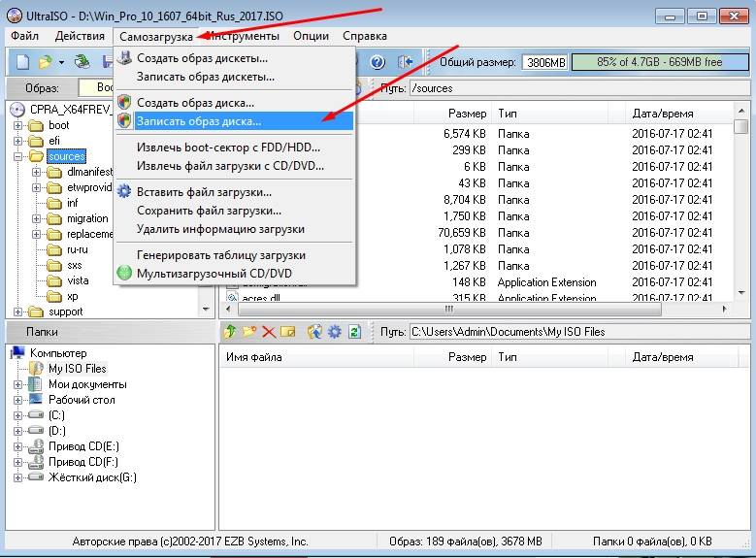The width and height of the screenshot is (756, 558).
Task: Click the 85% of 4.7GB capacity bar
Action: [660, 62]
